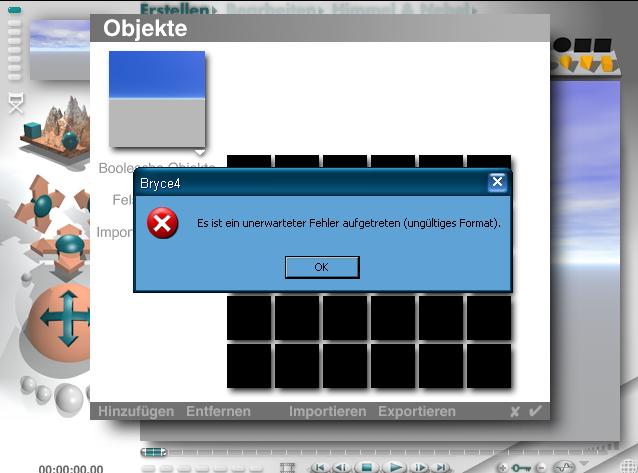Choose the Boolesche Objekte category
The width and height of the screenshot is (638, 473).
tap(157, 167)
